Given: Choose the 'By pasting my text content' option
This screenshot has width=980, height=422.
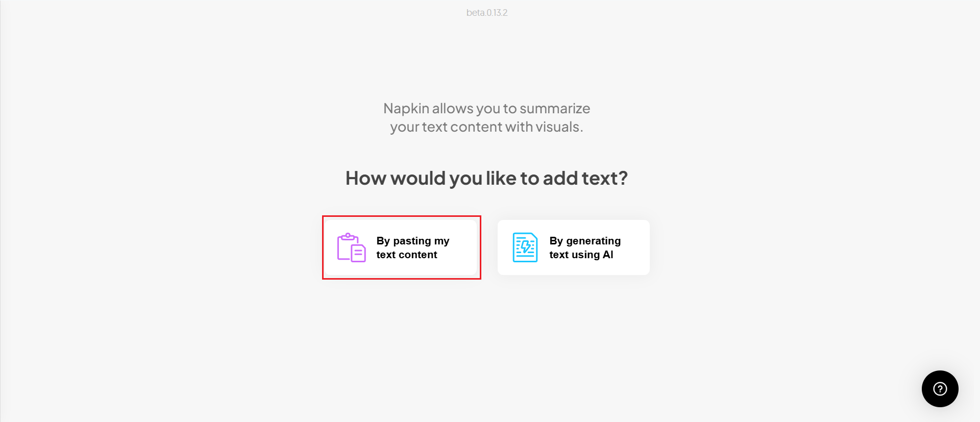Looking at the screenshot, I should (x=402, y=247).
